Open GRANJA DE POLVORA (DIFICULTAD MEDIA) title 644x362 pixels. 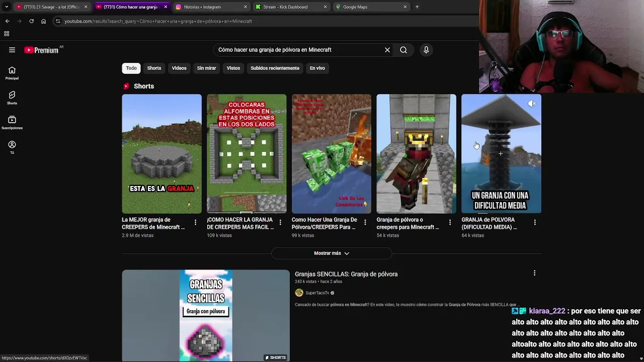click(490, 223)
